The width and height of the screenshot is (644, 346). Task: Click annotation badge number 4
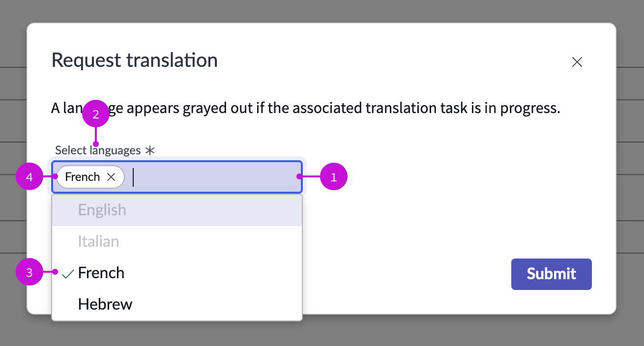click(x=30, y=176)
